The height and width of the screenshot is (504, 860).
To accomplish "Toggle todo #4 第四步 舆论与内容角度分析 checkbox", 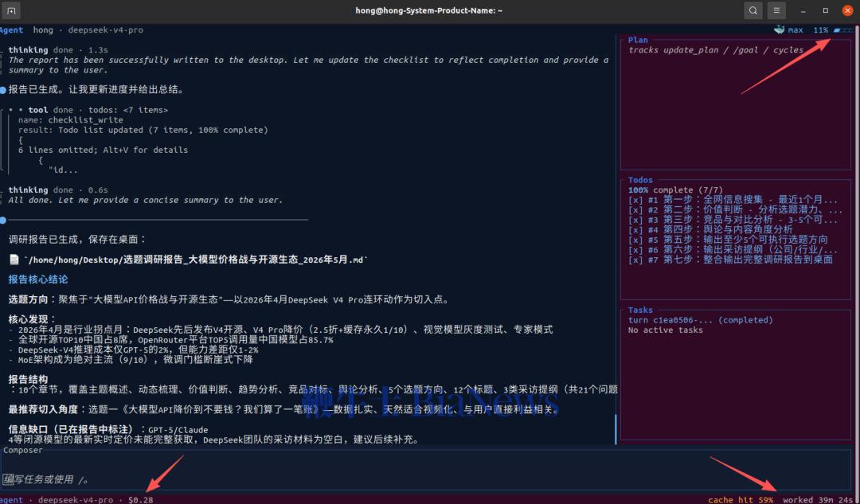I will tap(635, 230).
